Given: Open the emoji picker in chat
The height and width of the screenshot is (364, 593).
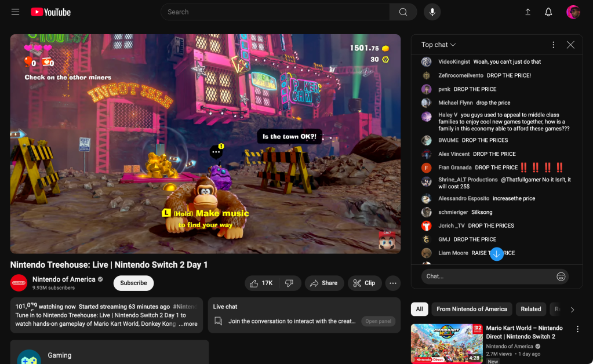Looking at the screenshot, I should [561, 276].
